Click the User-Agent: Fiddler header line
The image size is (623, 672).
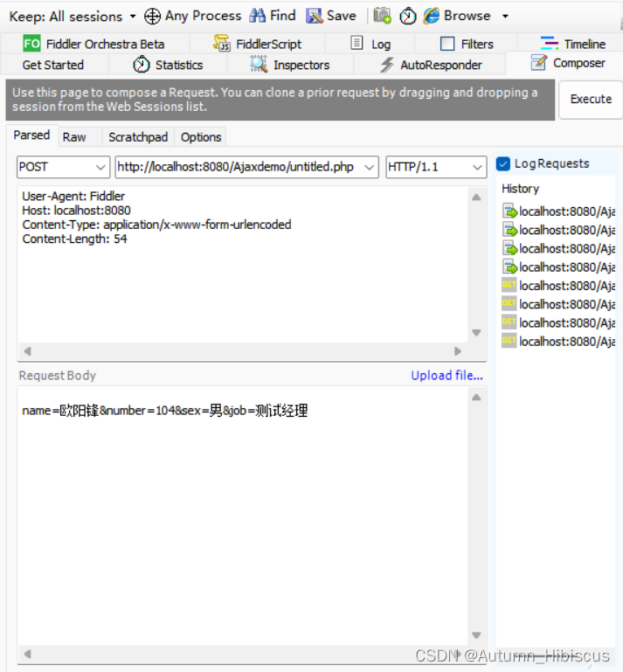[73, 197]
